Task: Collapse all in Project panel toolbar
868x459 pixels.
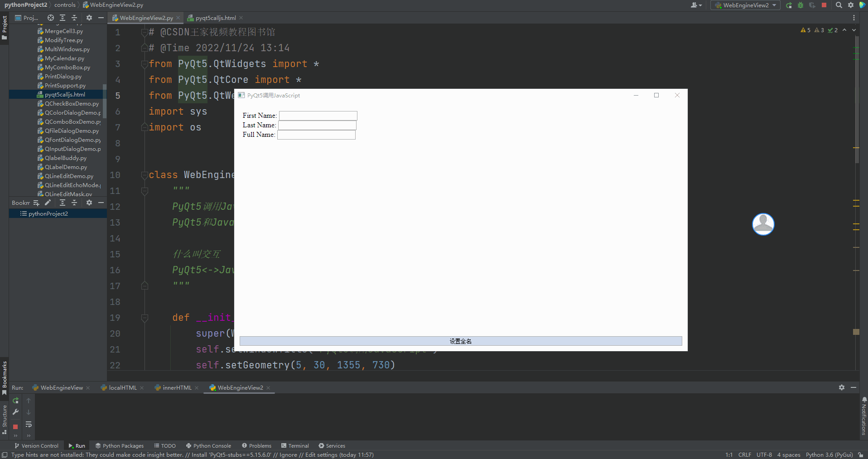Action: [74, 18]
